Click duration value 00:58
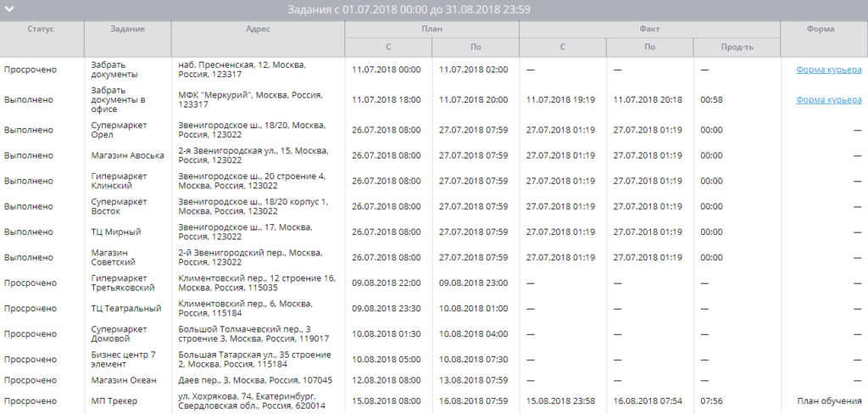Screen dimensions: 868x414 point(711,100)
